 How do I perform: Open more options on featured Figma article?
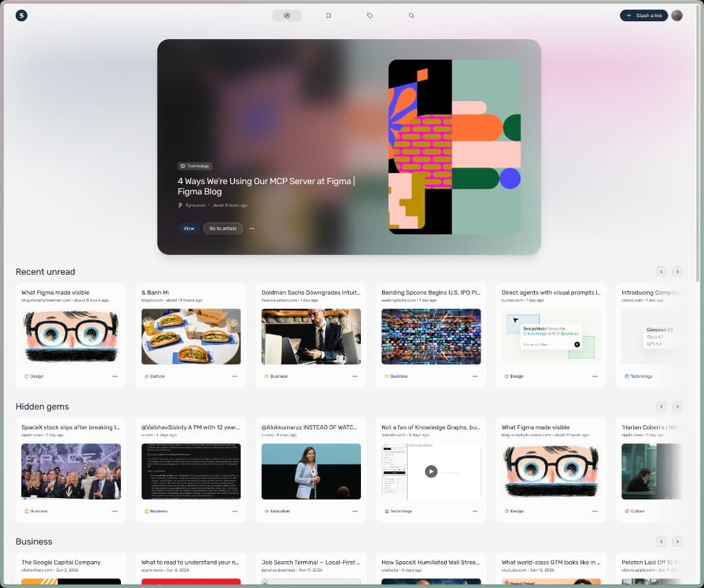coord(252,228)
